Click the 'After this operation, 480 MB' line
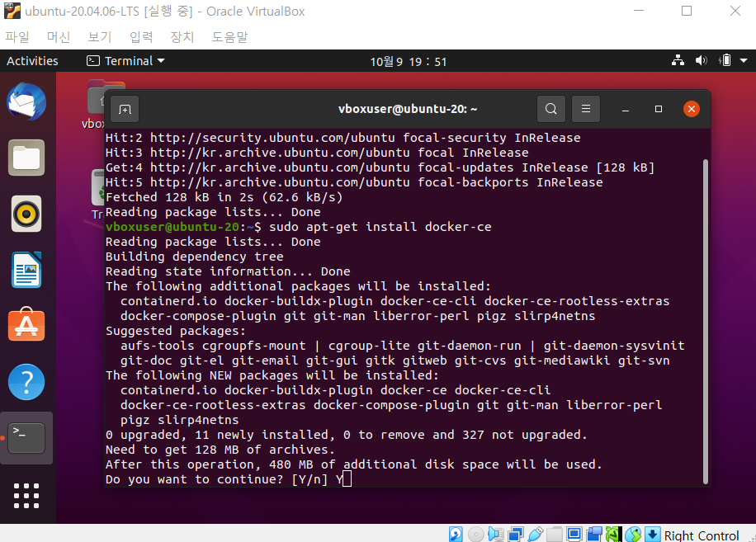Screen dimensions: 756x542 [354, 464]
